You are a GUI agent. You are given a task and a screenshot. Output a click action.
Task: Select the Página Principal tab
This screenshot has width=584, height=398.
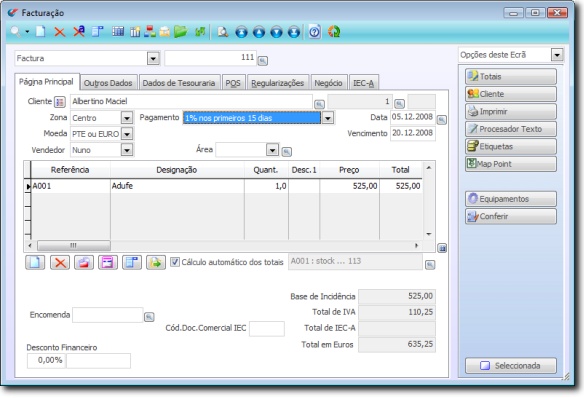click(46, 82)
